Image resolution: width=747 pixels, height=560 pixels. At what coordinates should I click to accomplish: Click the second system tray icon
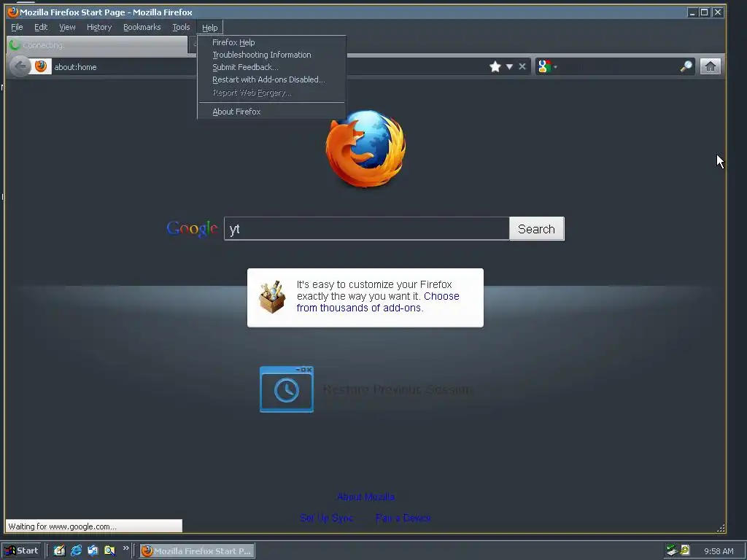point(684,551)
